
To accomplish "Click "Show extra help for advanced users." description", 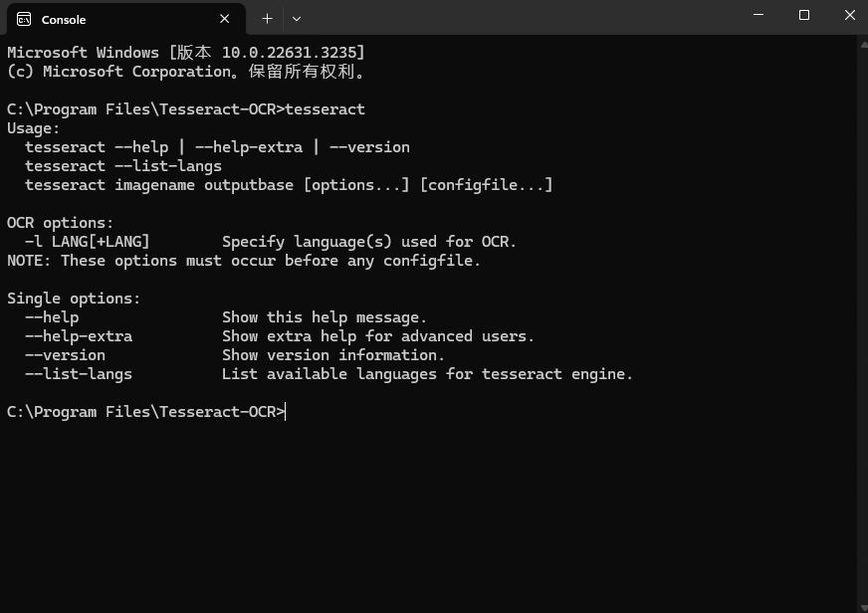I will point(378,336).
